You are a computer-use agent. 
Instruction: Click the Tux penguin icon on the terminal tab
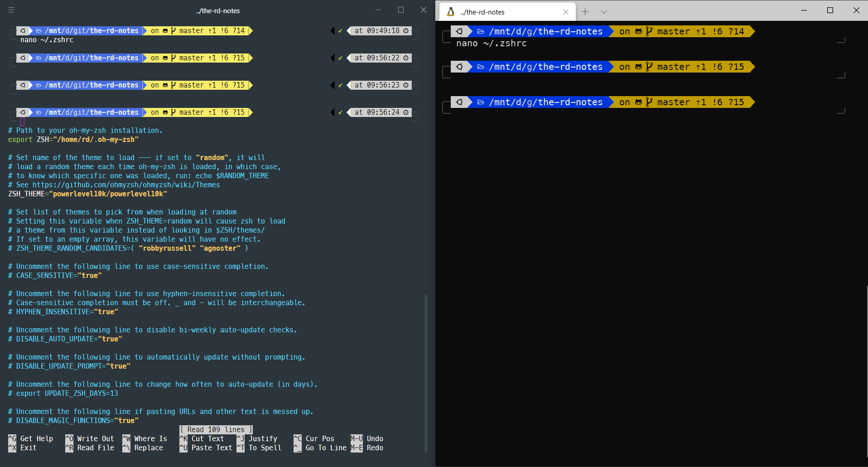pos(451,12)
